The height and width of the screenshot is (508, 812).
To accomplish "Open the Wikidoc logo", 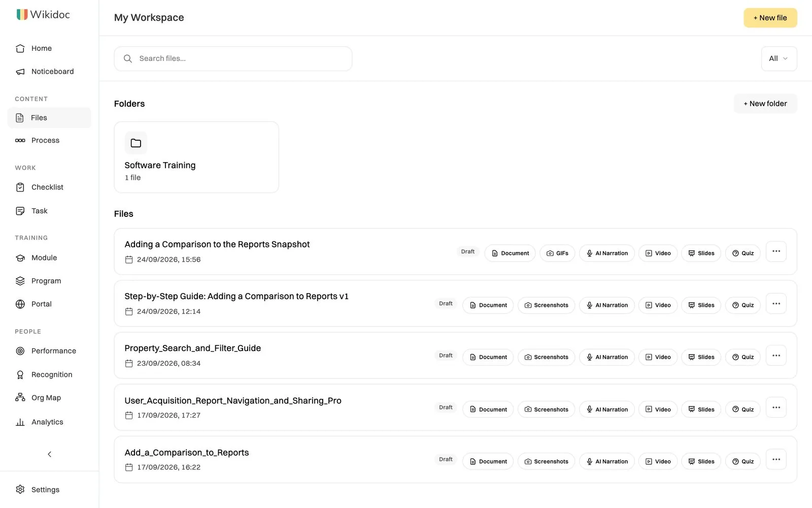I will pos(43,15).
